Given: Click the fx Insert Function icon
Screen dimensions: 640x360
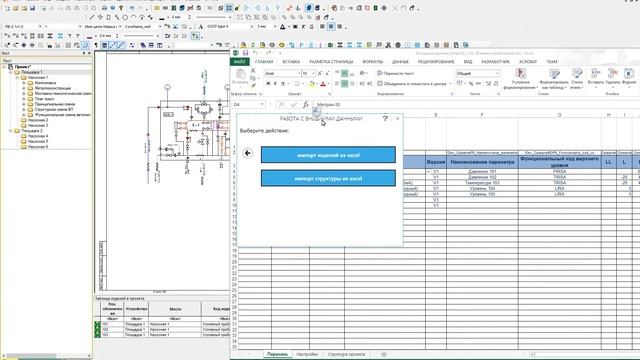Looking at the screenshot, I should [306, 105].
